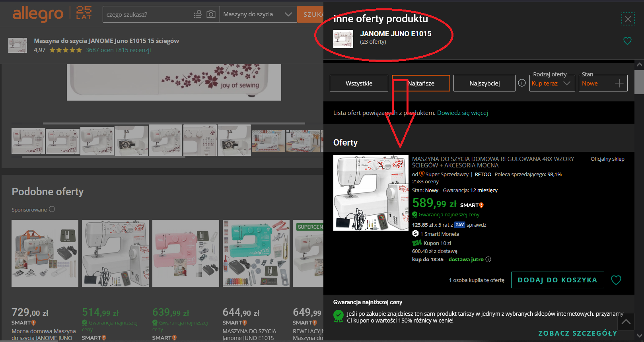Screen dimensions: 644x342
Task: Click the rating stars under product title
Action: tap(66, 50)
